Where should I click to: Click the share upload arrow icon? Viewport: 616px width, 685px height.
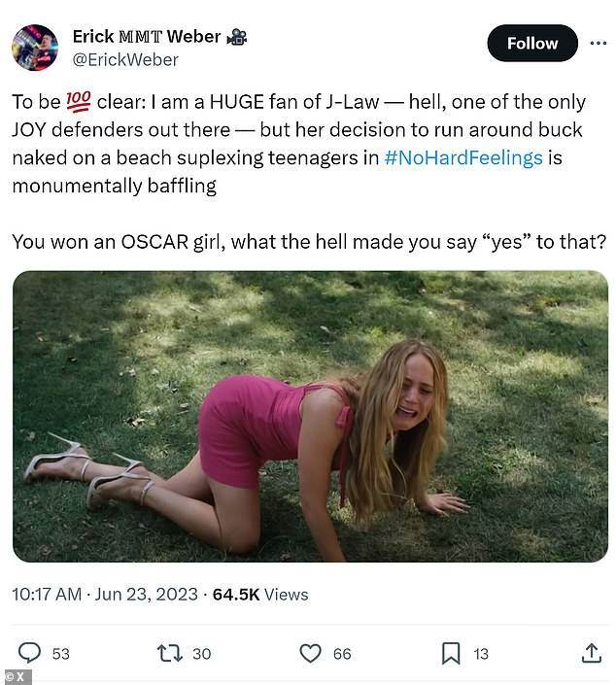pyautogui.click(x=591, y=653)
